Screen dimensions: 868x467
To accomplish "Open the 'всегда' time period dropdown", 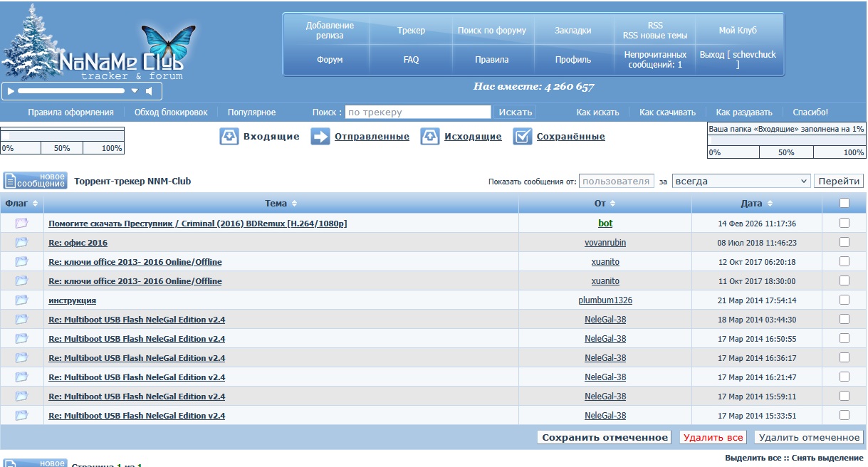I will tap(741, 181).
